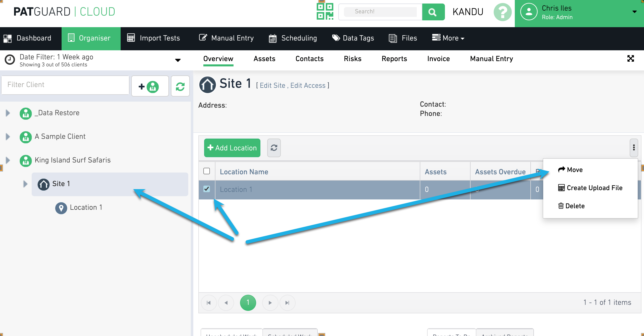
Task: Select page 1 in the pager
Action: pos(248,303)
